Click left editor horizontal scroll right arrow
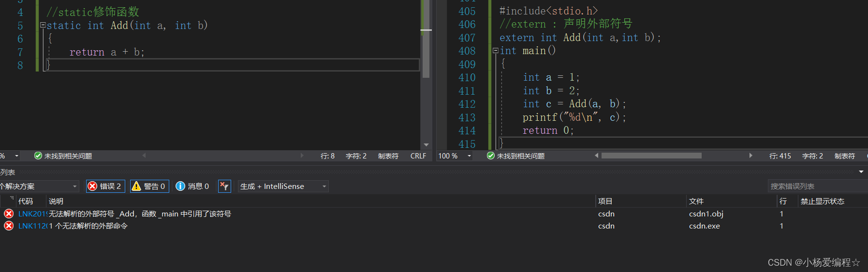Viewport: 868px width, 272px height. (302, 156)
